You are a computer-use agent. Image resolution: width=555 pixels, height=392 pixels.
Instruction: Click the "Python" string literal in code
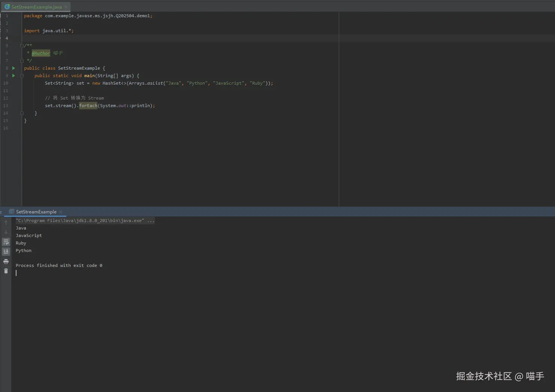pos(197,83)
